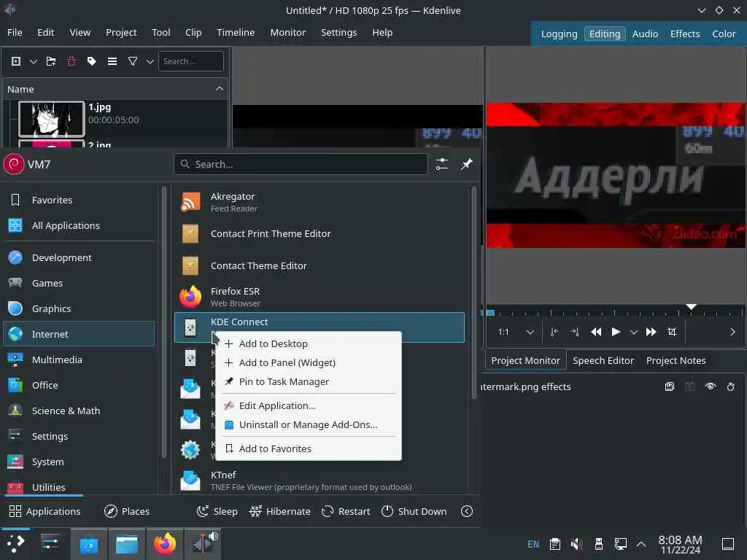The width and height of the screenshot is (747, 560).
Task: Choose Add to Panel (Widget)
Action: tap(309, 363)
